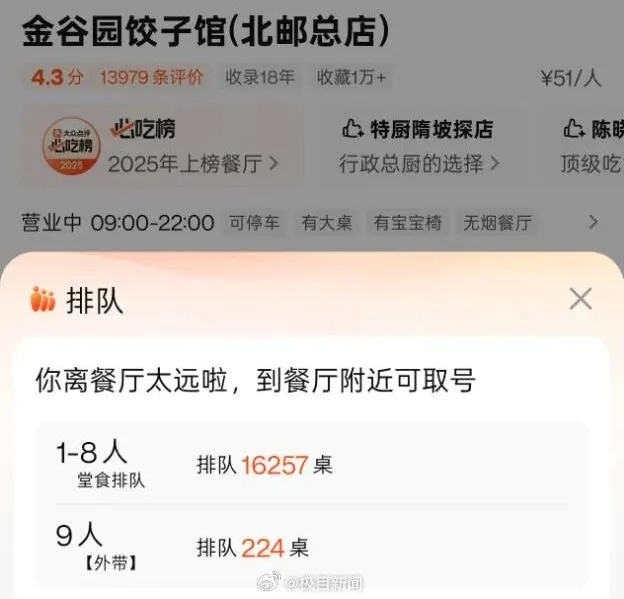624x599 pixels.
Task: Open 2025年上榜餐厅 chevron link
Action: click(193, 164)
